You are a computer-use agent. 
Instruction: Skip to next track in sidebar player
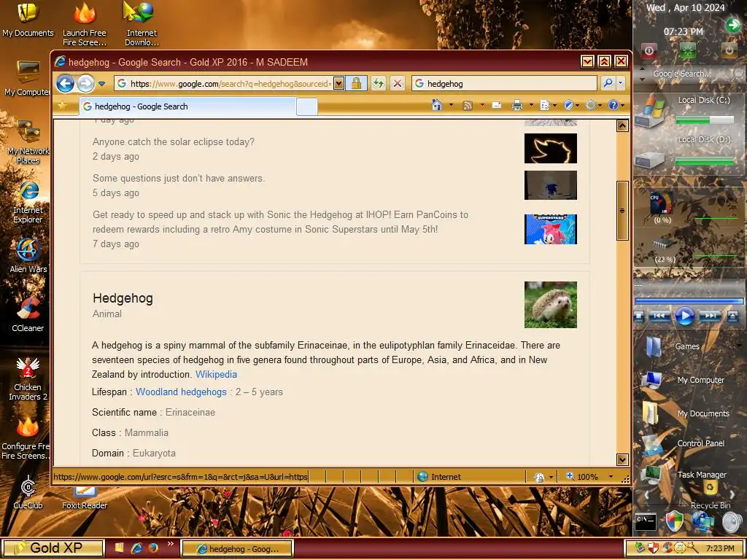coord(710,316)
